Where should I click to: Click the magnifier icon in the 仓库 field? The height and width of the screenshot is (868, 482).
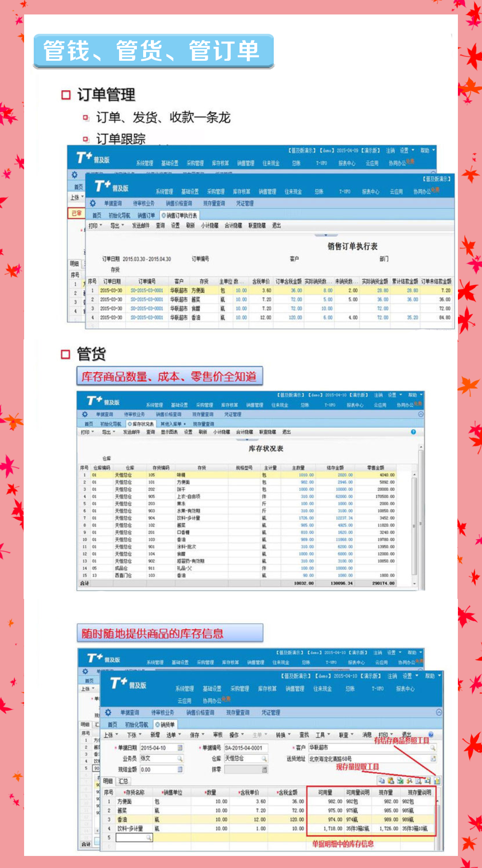[264, 759]
